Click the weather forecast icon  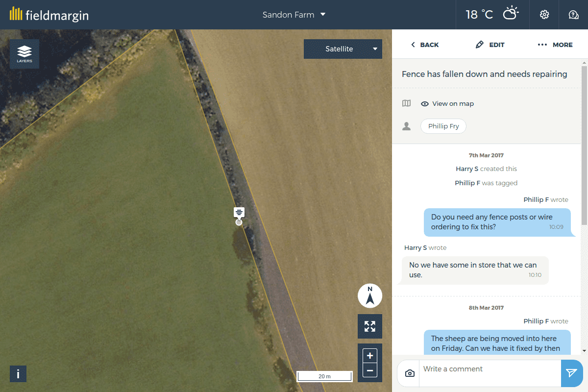click(511, 14)
